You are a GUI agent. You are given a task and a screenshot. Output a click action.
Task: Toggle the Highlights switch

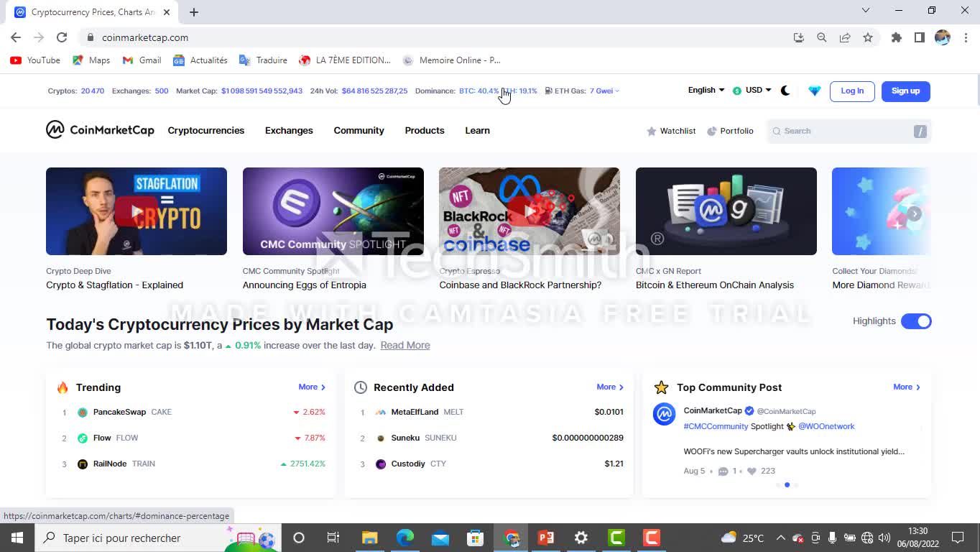[916, 321]
